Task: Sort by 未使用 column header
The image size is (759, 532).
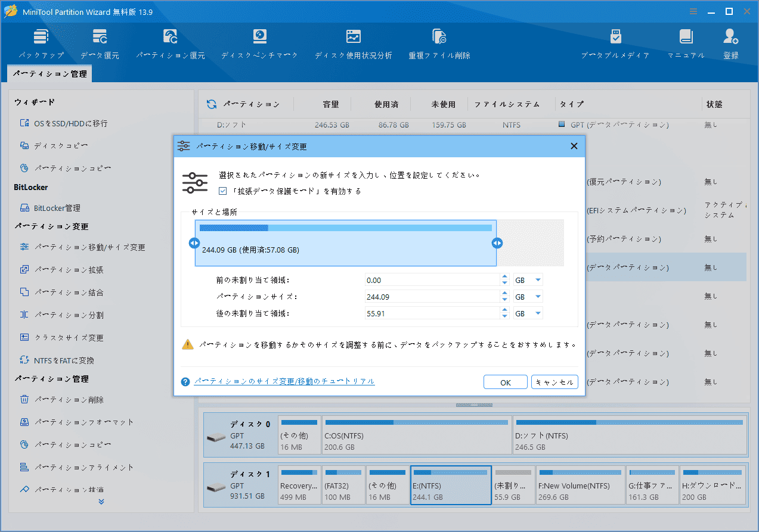Action: point(444,104)
